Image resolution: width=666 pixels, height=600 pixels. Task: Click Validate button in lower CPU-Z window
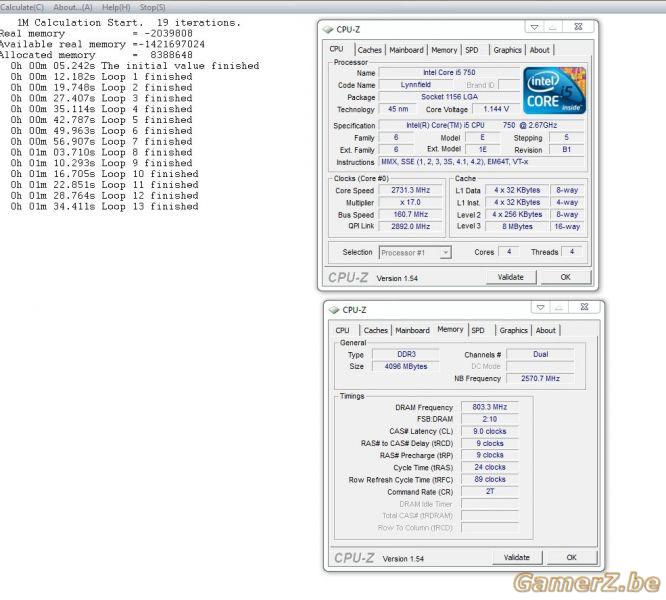click(517, 558)
